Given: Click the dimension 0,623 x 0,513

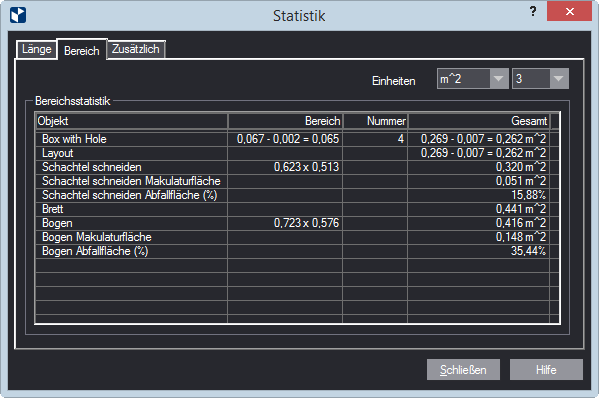Looking at the screenshot, I should pyautogui.click(x=306, y=167).
